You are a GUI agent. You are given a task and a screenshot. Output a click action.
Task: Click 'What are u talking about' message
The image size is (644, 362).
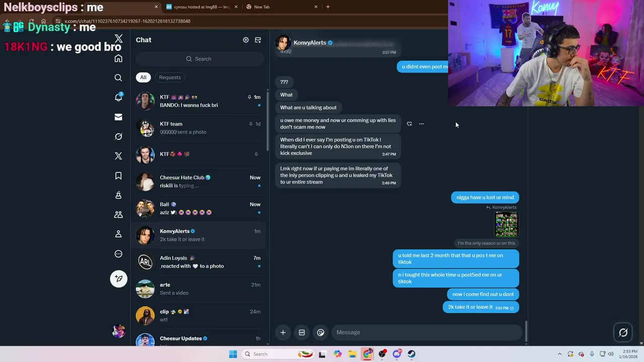click(308, 108)
